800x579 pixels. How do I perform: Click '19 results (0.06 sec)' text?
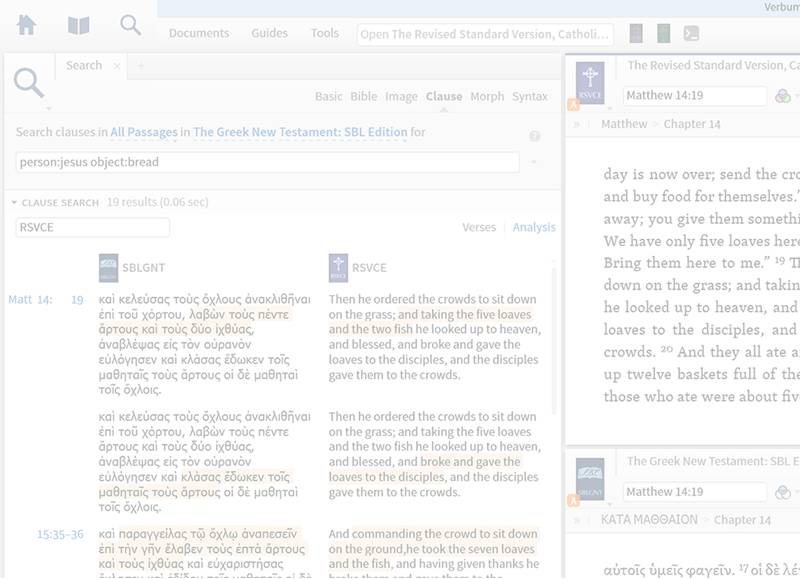pos(158,202)
